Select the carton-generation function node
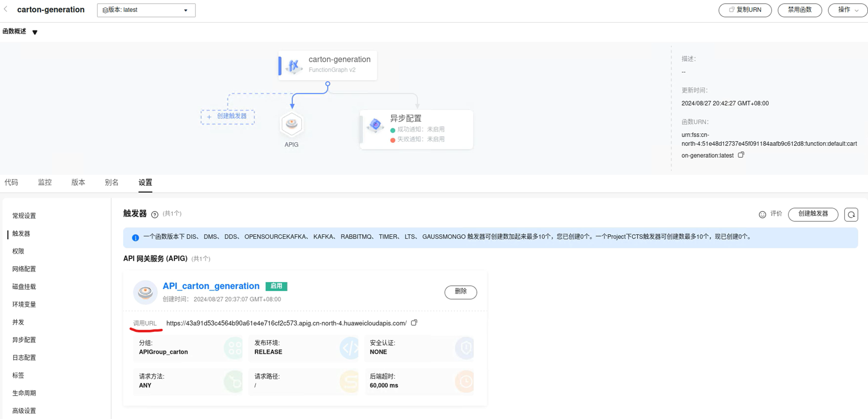868x419 pixels. pos(327,65)
